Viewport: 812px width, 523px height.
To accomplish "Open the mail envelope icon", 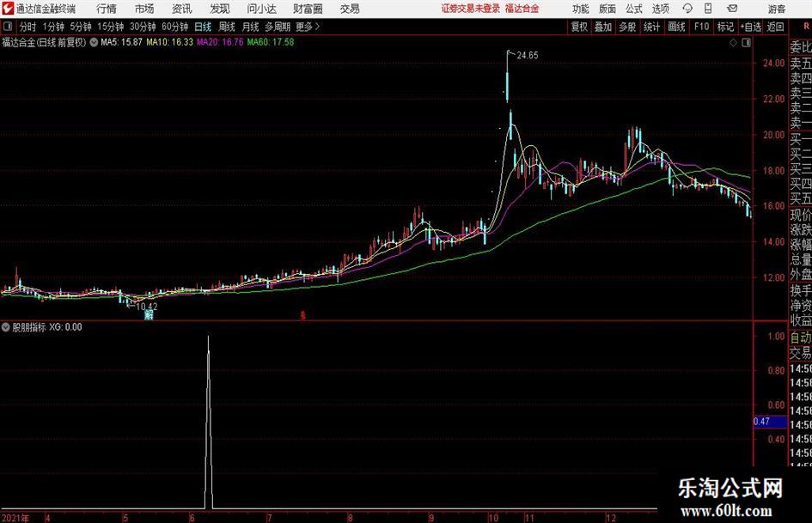I will point(732,9).
